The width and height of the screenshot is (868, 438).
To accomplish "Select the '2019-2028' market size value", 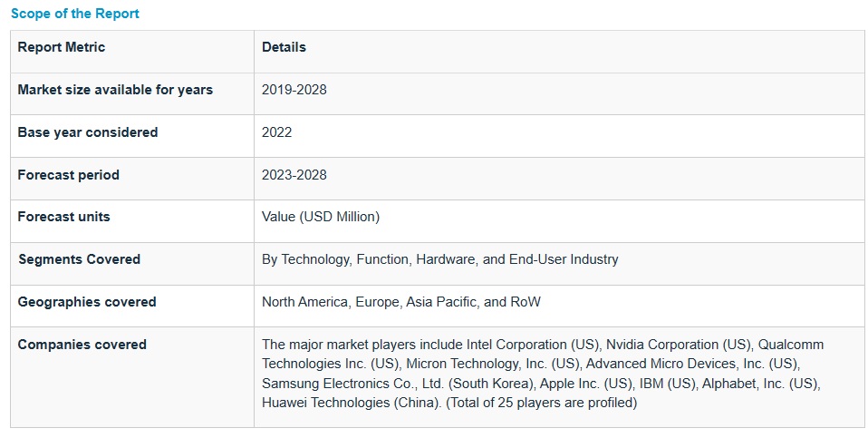I will [294, 90].
